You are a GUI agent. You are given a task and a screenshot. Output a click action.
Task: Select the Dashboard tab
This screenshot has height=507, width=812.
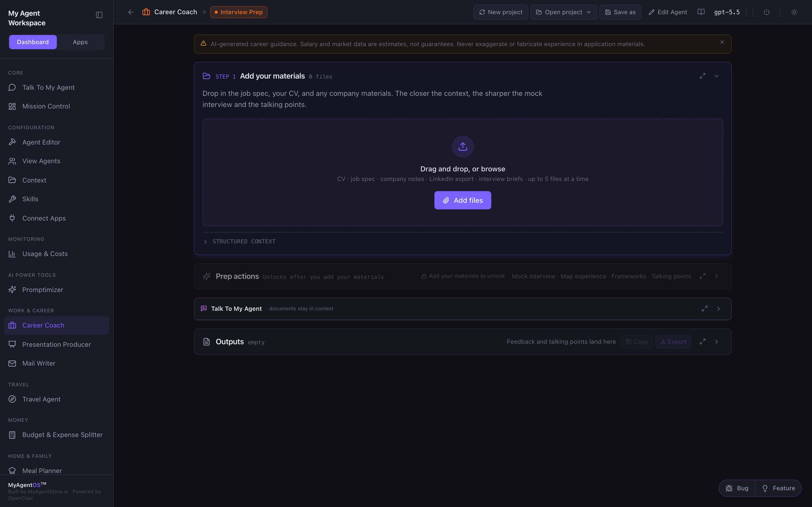click(x=33, y=42)
